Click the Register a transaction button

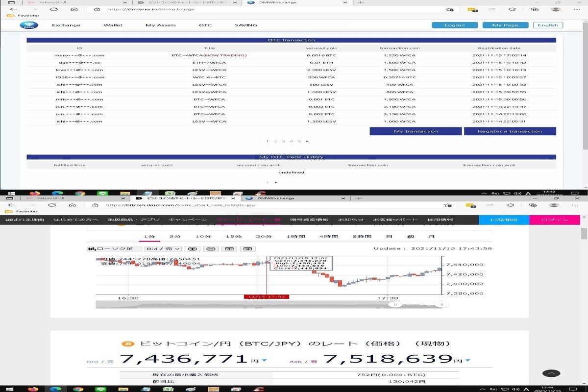pyautogui.click(x=510, y=131)
